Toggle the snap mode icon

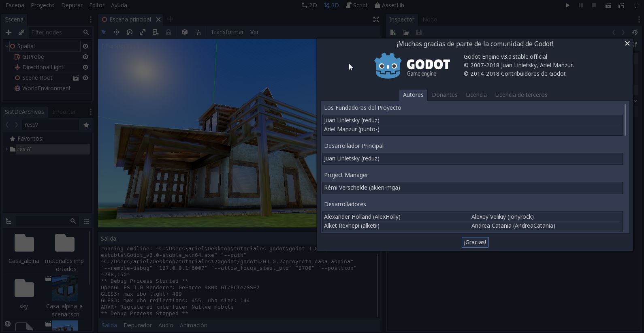point(198,32)
